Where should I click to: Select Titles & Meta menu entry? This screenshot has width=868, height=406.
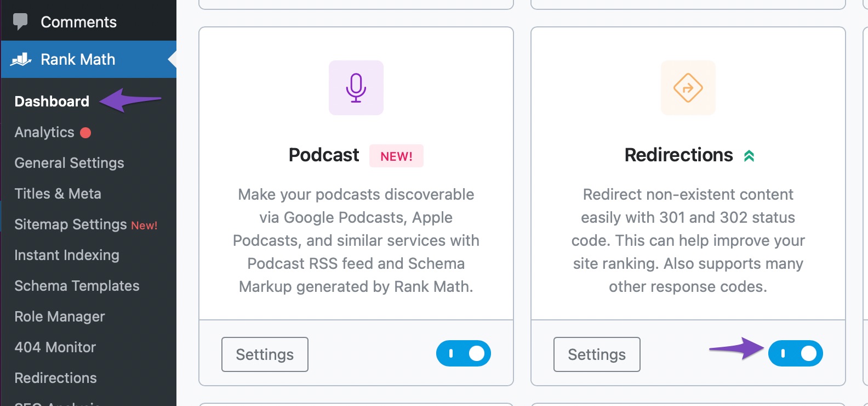pyautogui.click(x=58, y=194)
